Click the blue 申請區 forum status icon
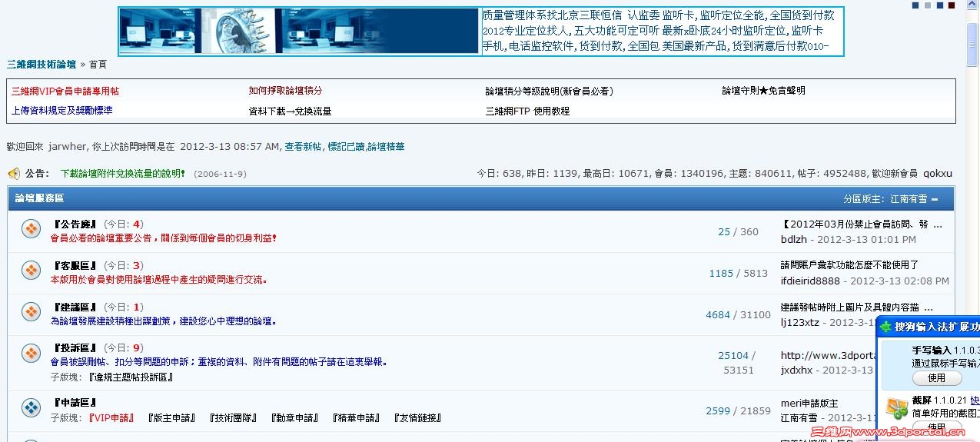This screenshot has height=442, width=980. [x=31, y=407]
